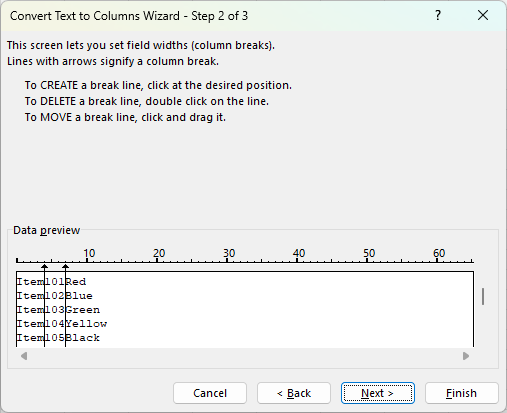Click the Cancel button
Screen dimensions: 507x413
pyautogui.click(x=210, y=393)
